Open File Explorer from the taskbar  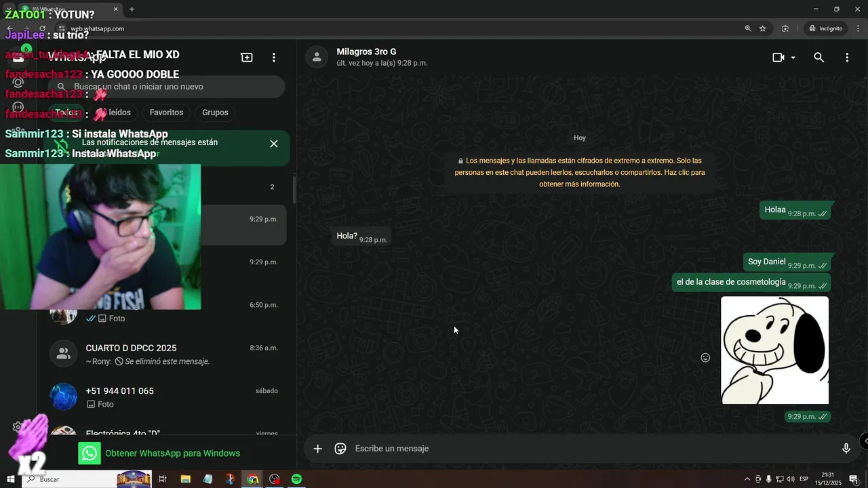click(x=185, y=479)
